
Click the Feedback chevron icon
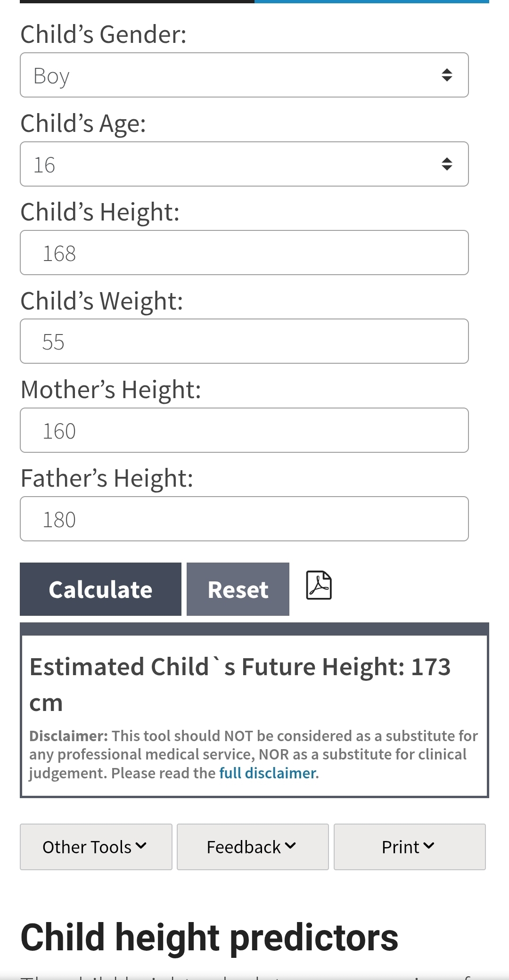tap(290, 846)
